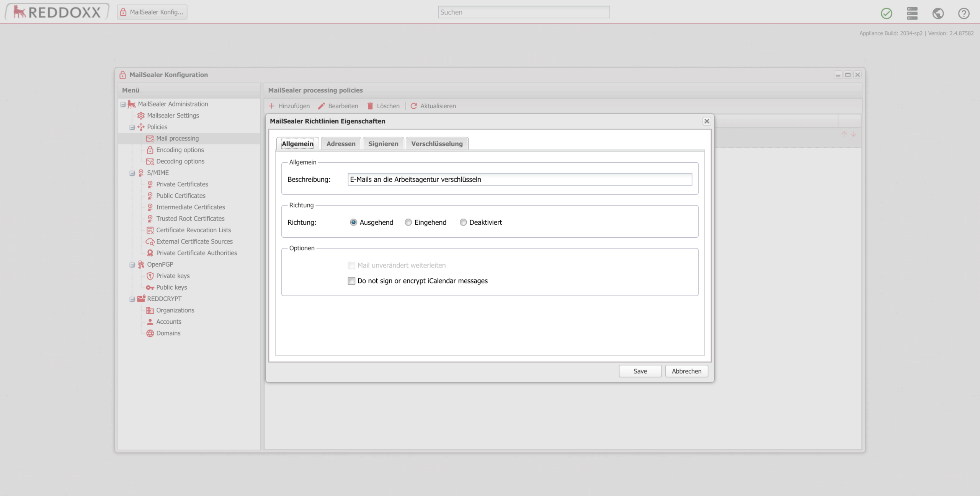Click the Abbrechen button

[686, 371]
